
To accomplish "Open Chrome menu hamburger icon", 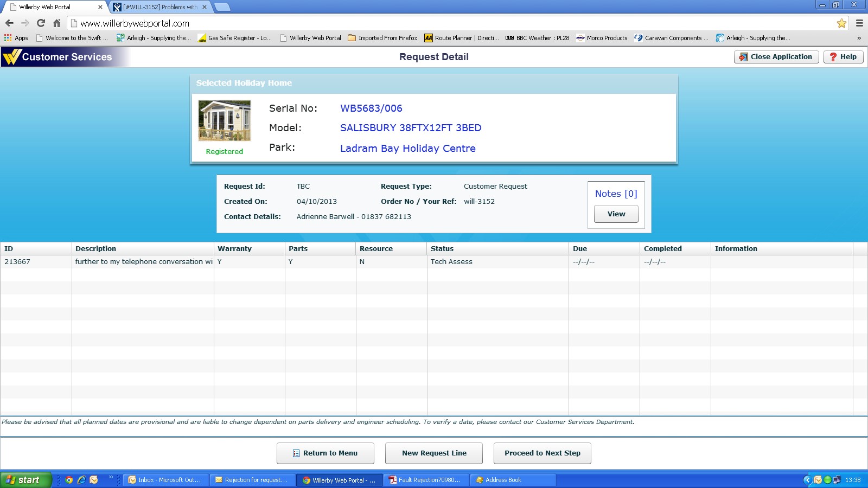I will (859, 23).
